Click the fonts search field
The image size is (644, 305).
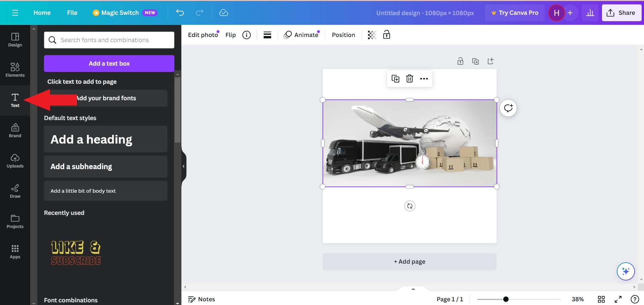coord(109,40)
